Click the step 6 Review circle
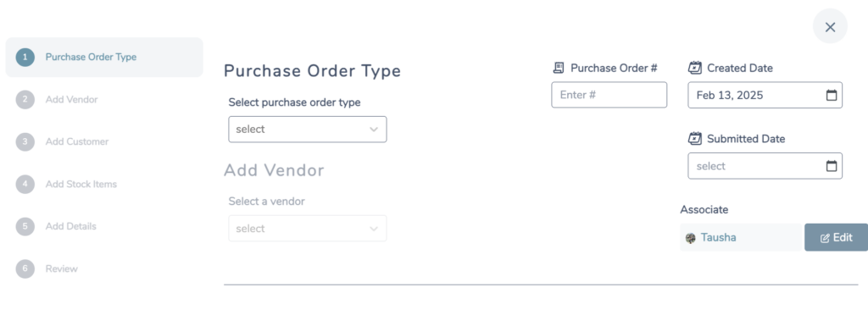 [x=25, y=268]
